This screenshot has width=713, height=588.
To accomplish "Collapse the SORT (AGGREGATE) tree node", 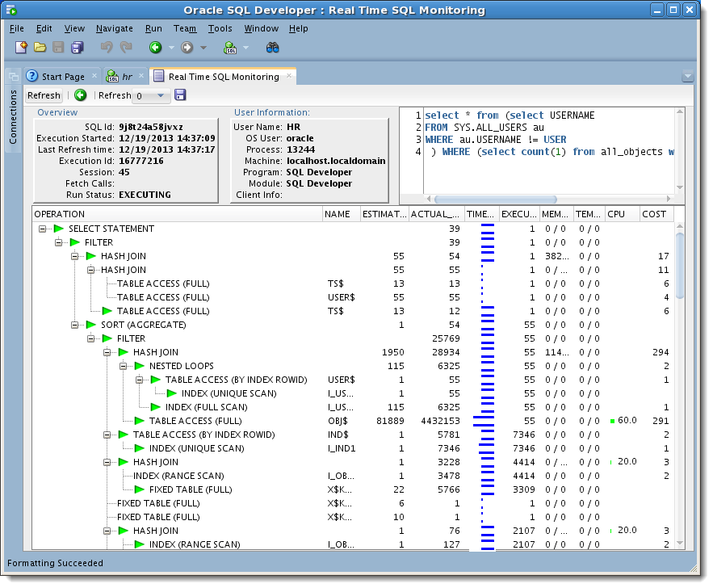I will (76, 325).
